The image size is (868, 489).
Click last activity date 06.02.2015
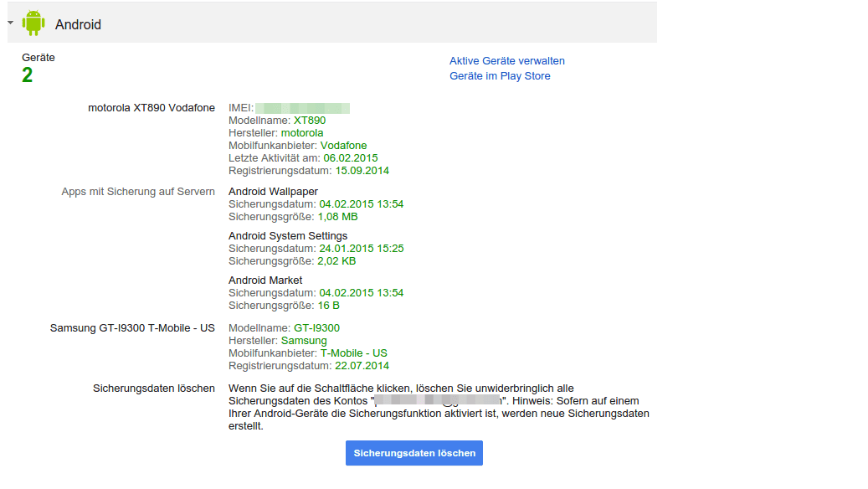pyautogui.click(x=351, y=158)
